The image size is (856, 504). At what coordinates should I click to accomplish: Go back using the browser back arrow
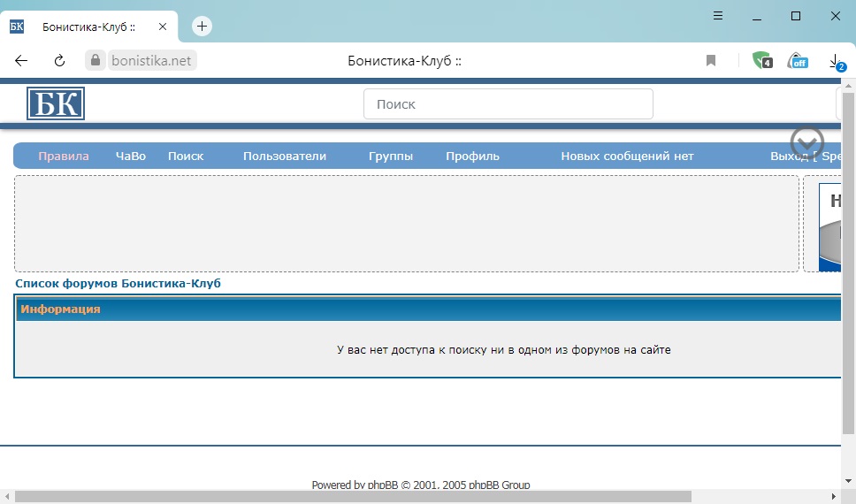tap(21, 60)
